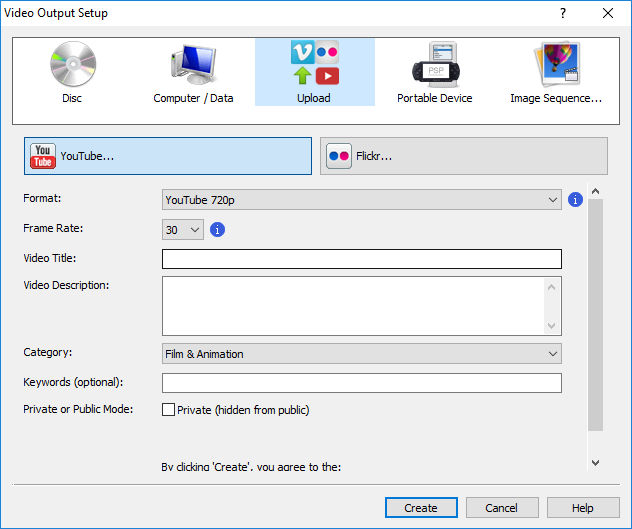This screenshot has width=632, height=529.
Task: Click info icon beside Frame Rate
Action: tap(217, 230)
